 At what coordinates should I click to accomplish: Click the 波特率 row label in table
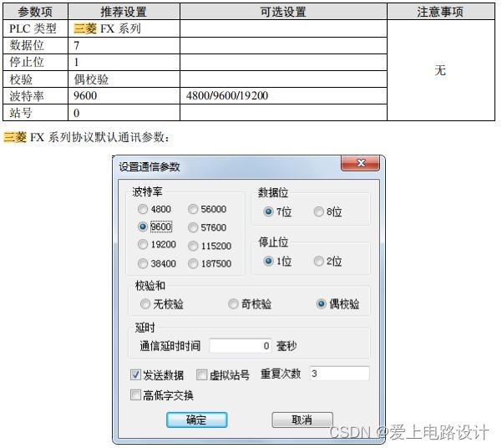click(x=35, y=95)
